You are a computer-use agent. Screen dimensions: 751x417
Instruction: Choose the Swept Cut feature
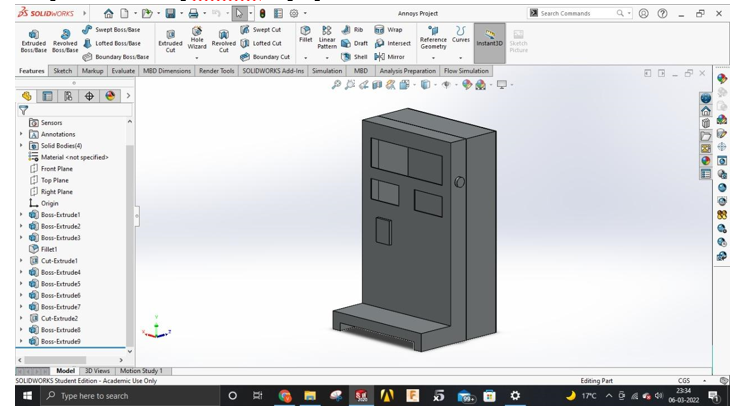[261, 30]
